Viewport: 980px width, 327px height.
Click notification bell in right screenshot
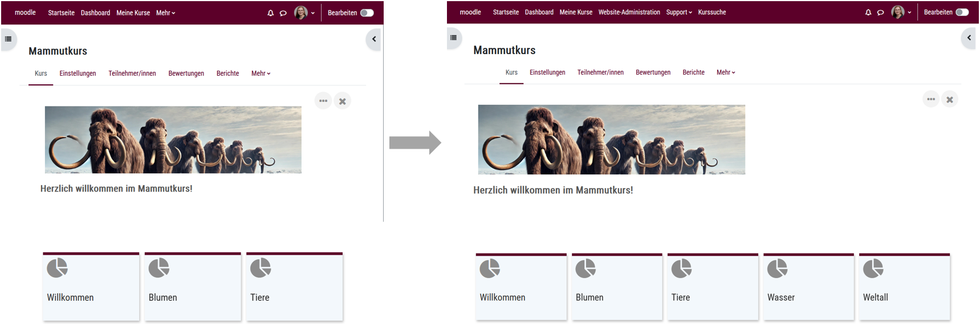pyautogui.click(x=868, y=13)
